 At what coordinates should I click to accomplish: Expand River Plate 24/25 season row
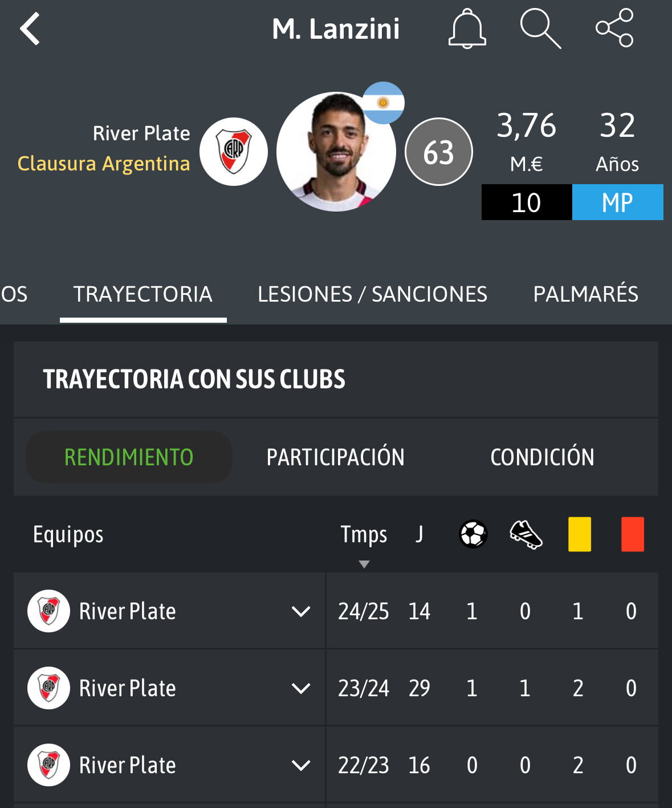coord(301,611)
